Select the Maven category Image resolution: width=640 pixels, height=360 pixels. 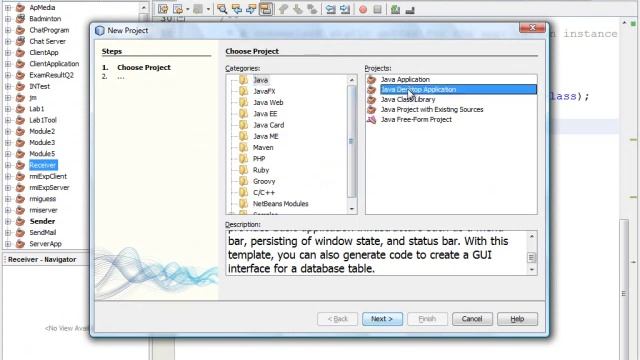(x=263, y=147)
